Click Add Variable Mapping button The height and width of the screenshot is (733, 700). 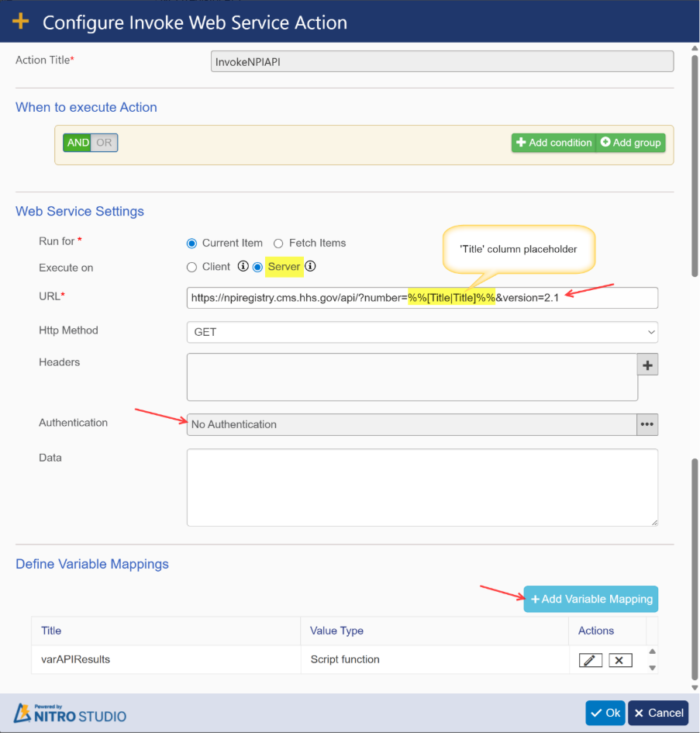point(591,599)
